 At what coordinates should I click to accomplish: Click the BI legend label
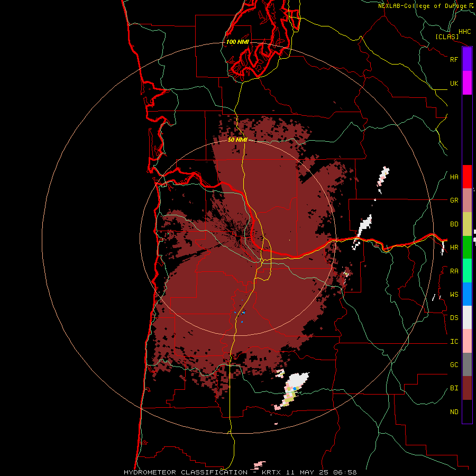coord(454,388)
